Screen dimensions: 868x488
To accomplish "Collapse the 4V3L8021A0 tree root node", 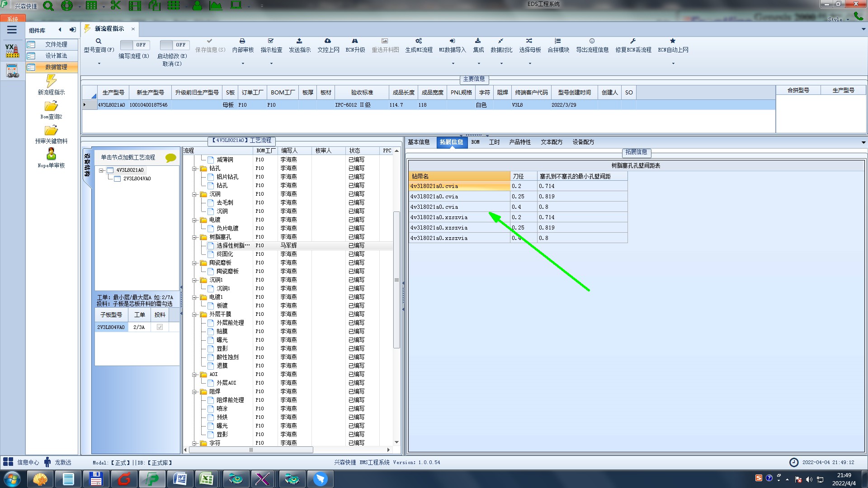I will 102,170.
